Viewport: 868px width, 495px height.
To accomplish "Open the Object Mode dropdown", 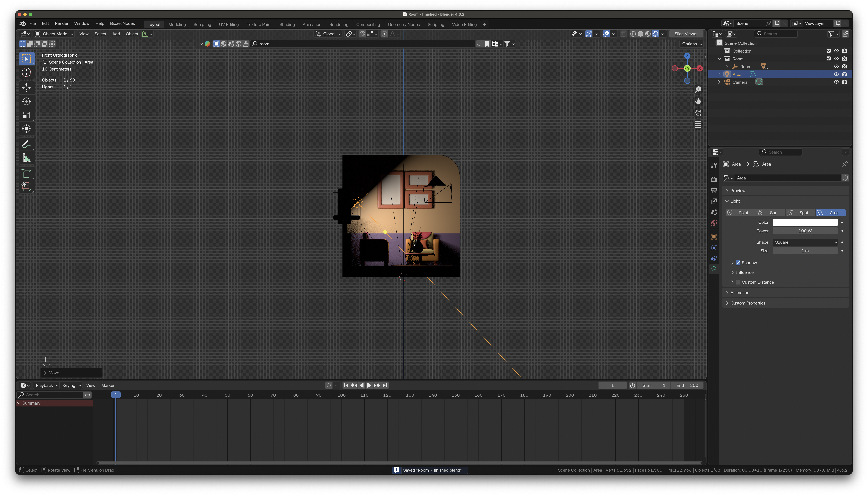I will [x=54, y=34].
